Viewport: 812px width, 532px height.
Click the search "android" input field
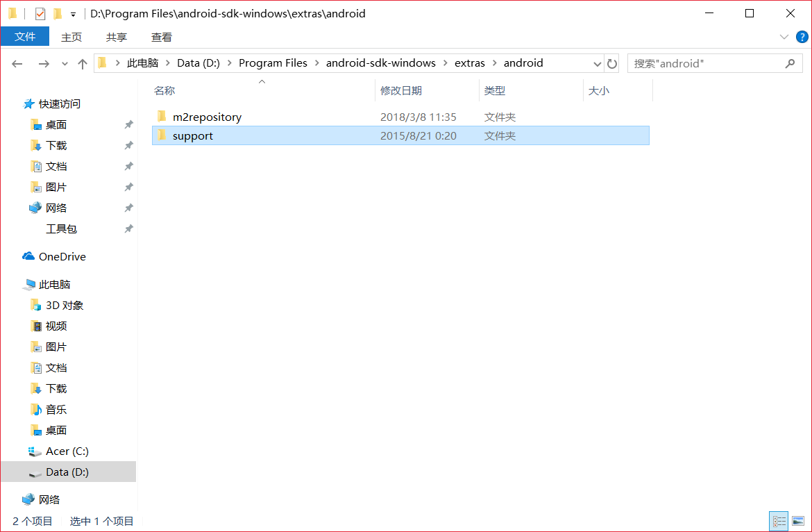[x=707, y=64]
